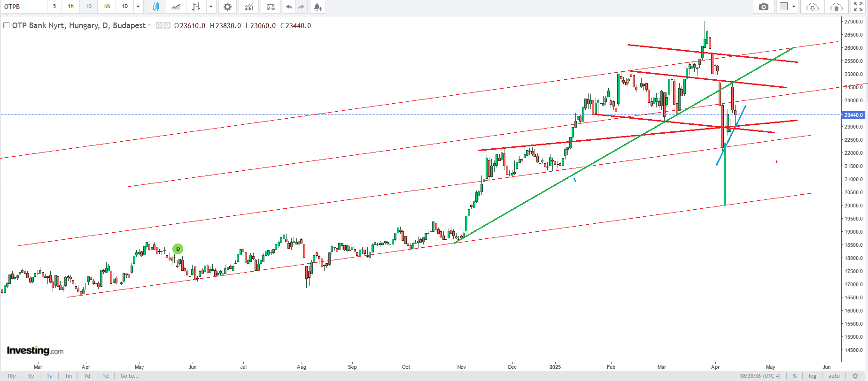Open chart properties gear in top toolbar
This screenshot has height=381, width=868.
click(227, 7)
